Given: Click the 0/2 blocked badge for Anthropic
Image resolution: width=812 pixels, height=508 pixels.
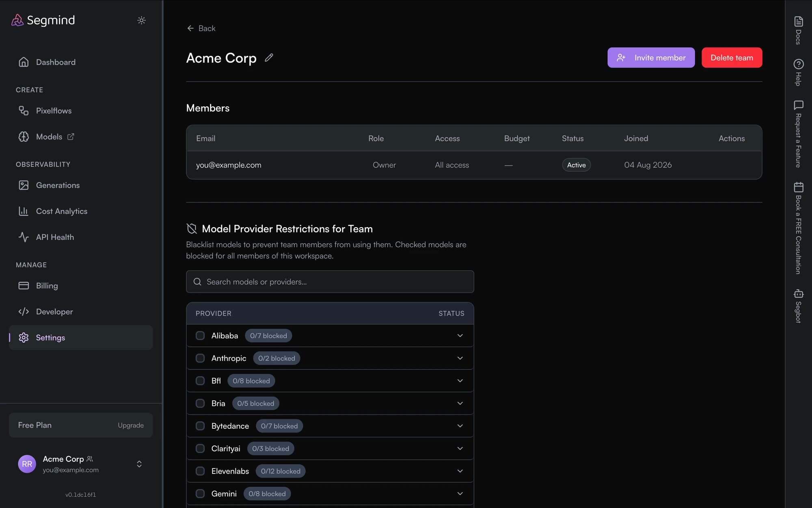Looking at the screenshot, I should (x=276, y=358).
